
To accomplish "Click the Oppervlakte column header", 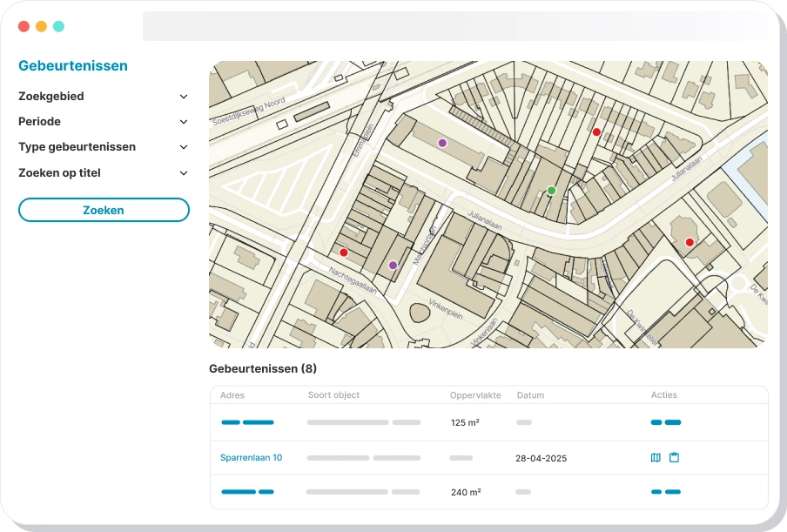I will point(474,394).
